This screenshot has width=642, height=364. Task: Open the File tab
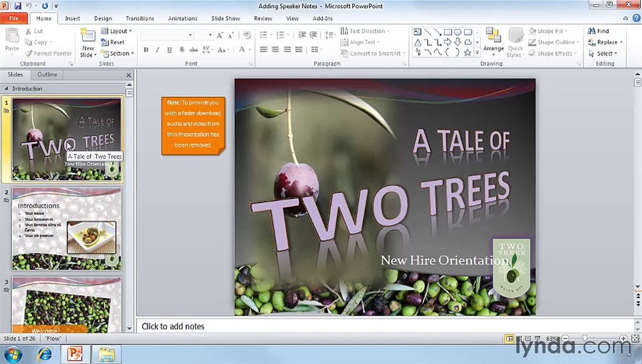[14, 18]
